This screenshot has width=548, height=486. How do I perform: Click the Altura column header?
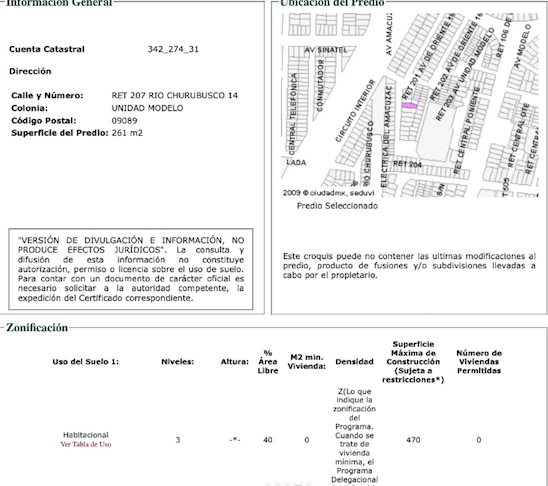(x=235, y=362)
